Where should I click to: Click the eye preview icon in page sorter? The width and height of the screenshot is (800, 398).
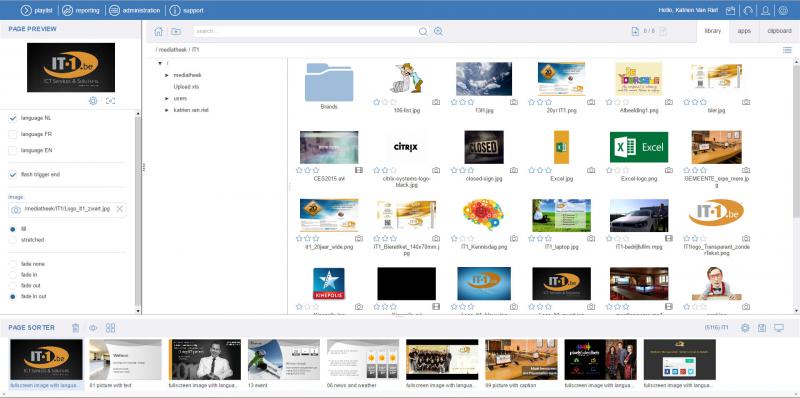tap(93, 328)
